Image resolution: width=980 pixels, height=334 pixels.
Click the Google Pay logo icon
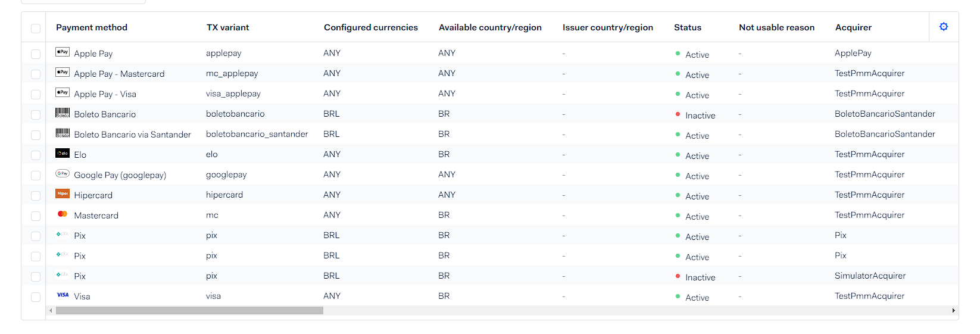tap(63, 174)
